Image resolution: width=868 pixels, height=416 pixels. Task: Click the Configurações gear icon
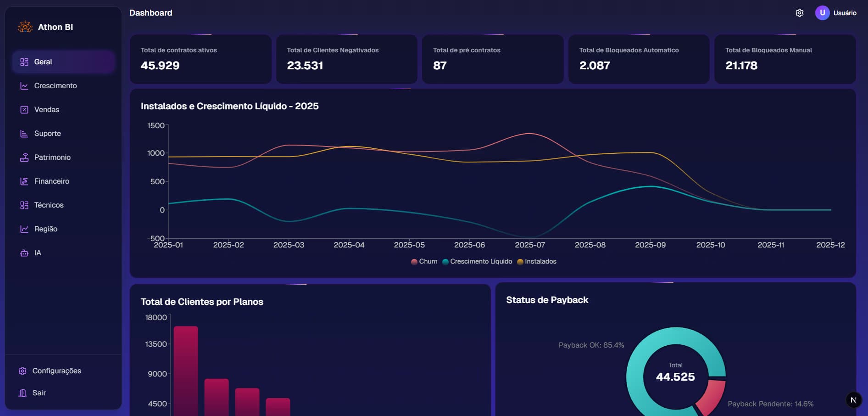click(22, 371)
